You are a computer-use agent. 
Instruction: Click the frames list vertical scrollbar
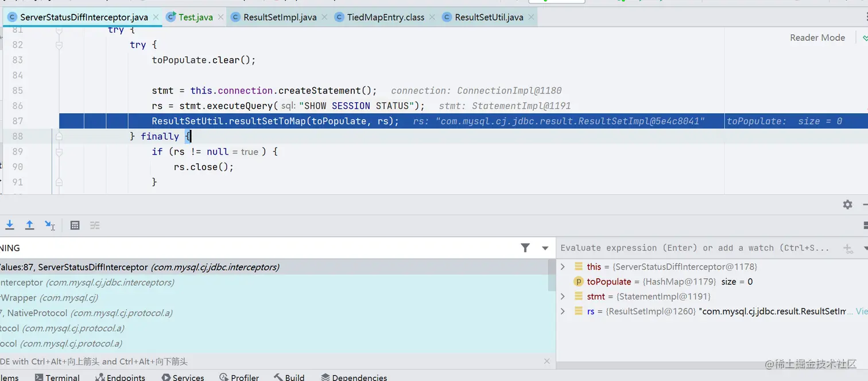(x=552, y=276)
